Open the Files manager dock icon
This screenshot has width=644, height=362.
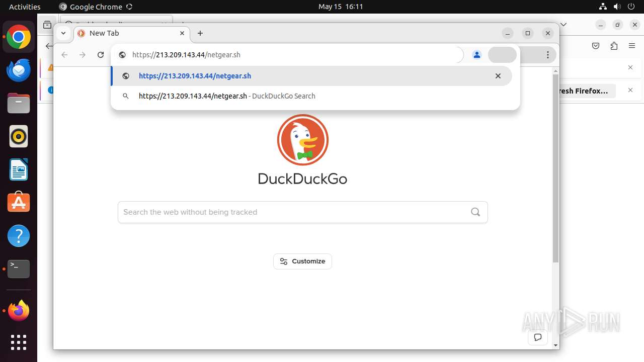[19, 104]
